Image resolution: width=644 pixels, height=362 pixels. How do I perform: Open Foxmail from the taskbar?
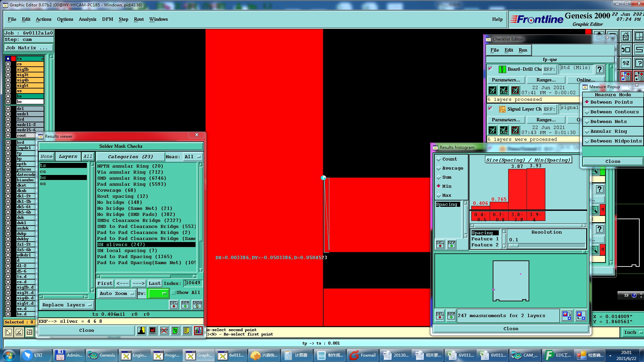click(363, 355)
